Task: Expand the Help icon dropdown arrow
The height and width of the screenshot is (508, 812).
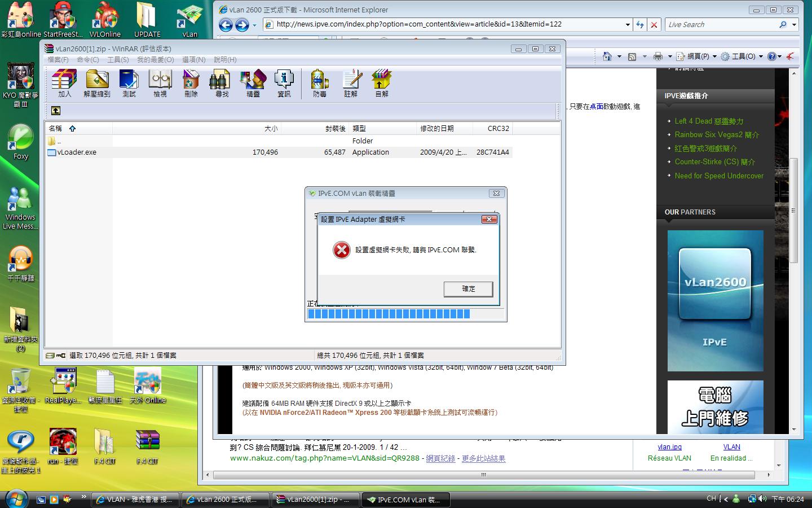Action: [780, 56]
